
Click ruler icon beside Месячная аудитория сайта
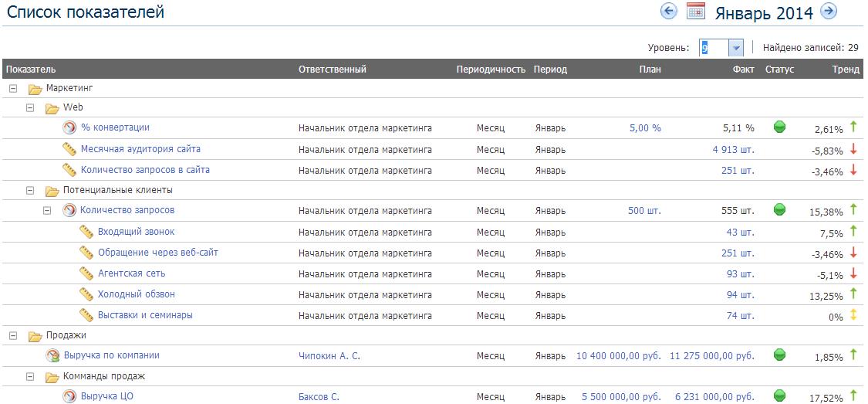(x=69, y=149)
